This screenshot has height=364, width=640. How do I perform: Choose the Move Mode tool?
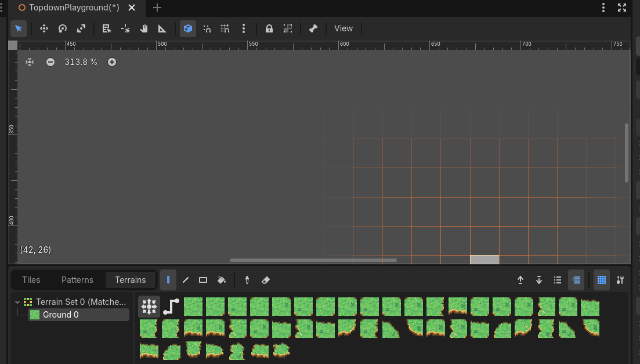(44, 28)
